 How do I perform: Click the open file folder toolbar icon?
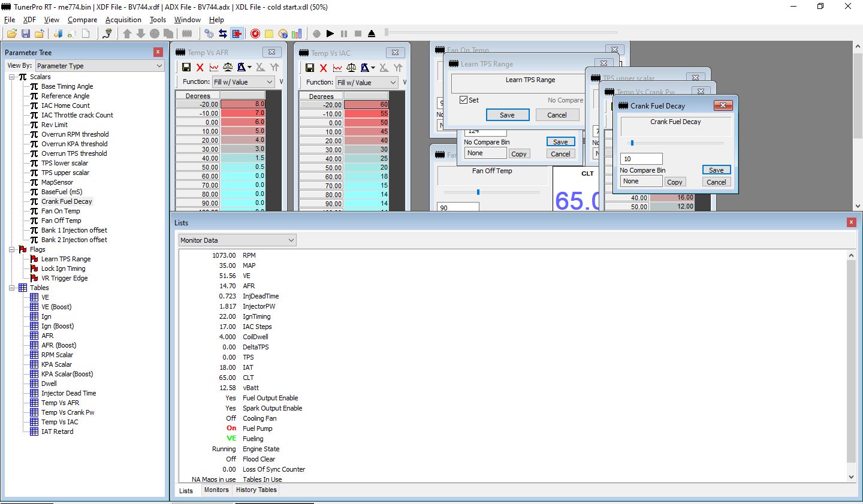coord(11,34)
